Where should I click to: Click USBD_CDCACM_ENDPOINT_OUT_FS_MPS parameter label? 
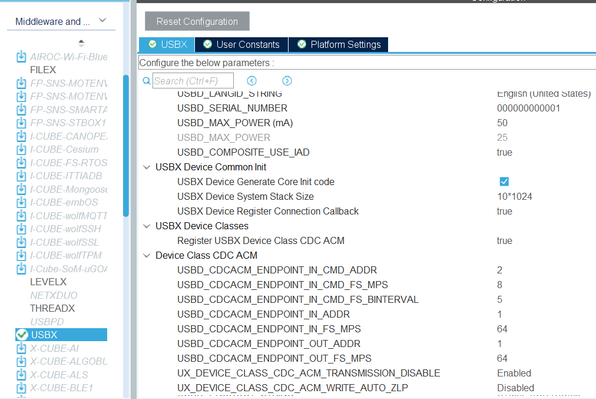tap(274, 359)
